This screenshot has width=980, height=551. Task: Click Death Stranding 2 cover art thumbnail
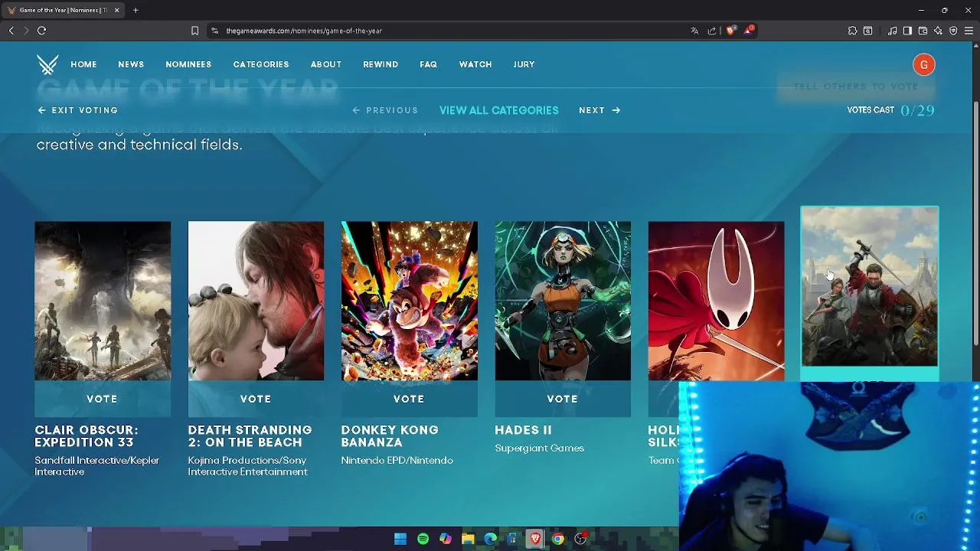pos(256,301)
